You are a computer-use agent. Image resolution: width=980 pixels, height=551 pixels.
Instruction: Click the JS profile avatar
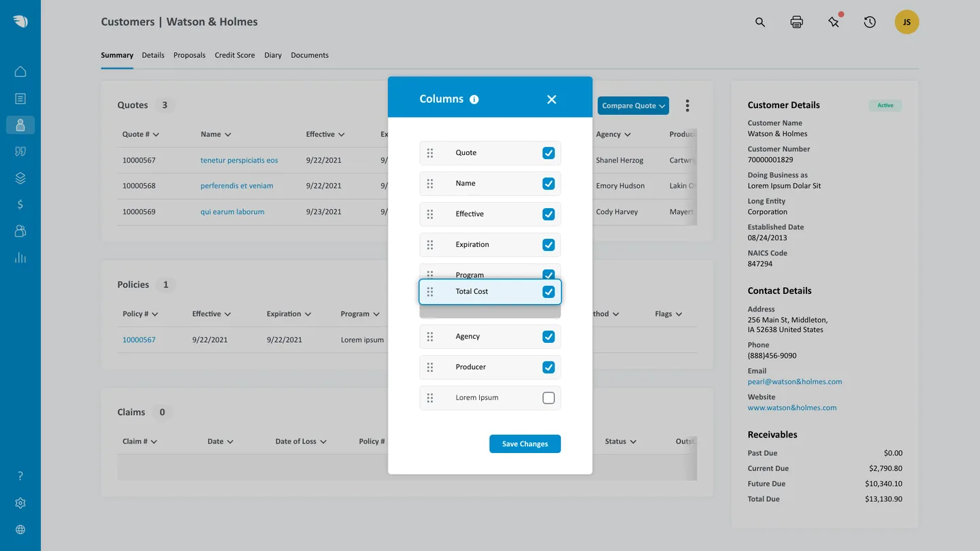pos(906,21)
